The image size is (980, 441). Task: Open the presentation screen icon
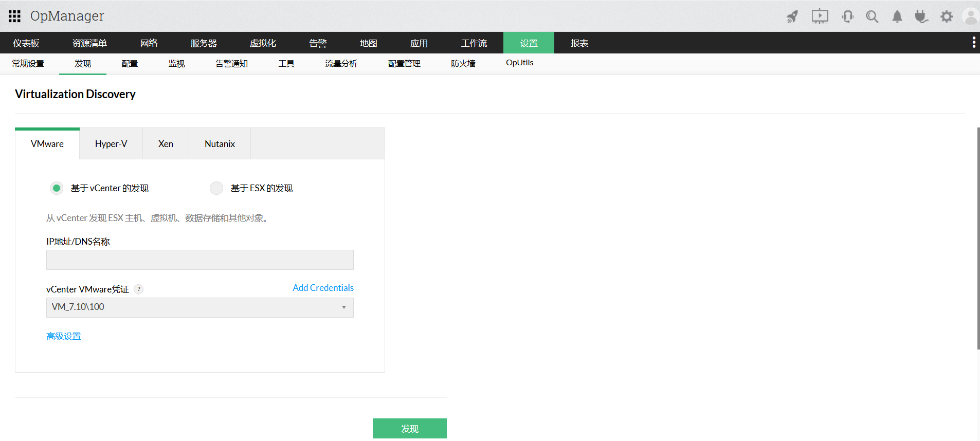point(820,16)
